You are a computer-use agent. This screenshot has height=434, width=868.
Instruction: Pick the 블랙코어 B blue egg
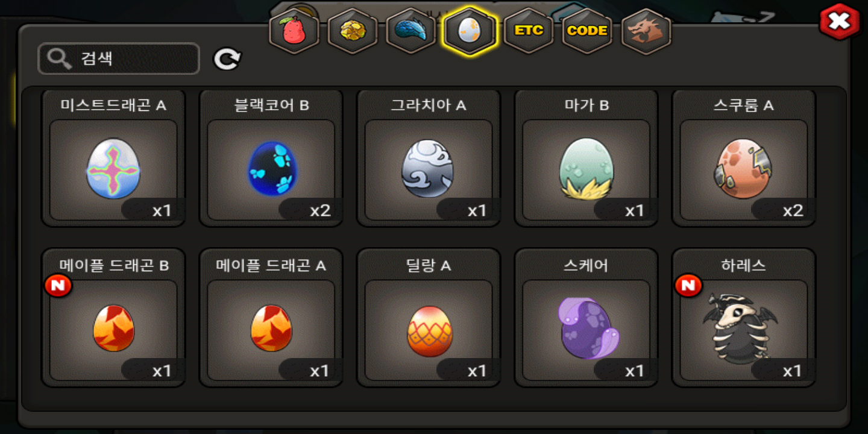tap(271, 159)
